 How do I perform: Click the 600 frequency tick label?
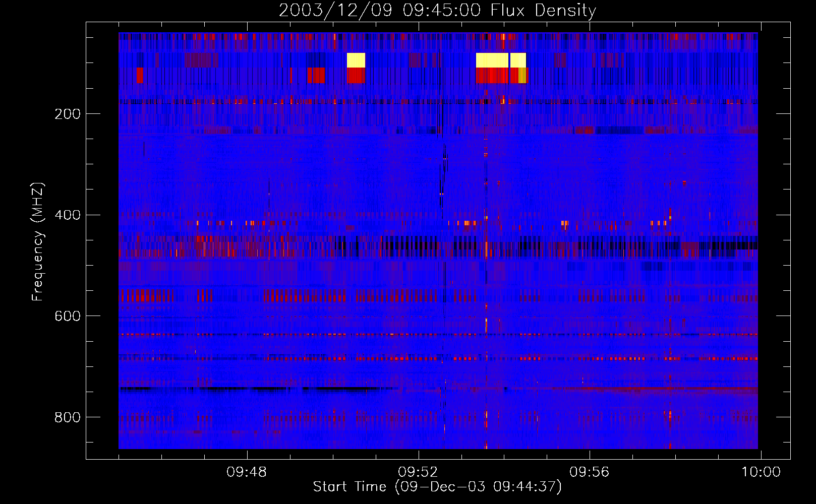68,316
